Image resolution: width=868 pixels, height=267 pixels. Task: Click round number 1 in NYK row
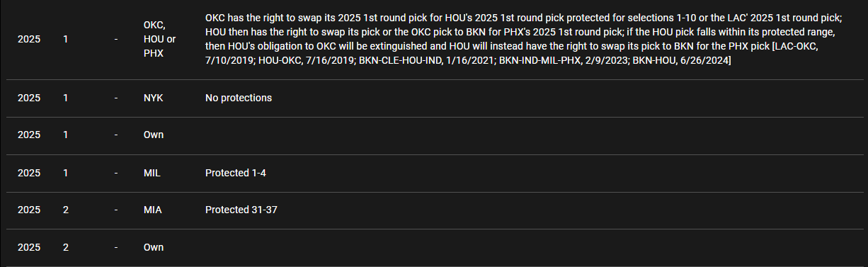66,98
